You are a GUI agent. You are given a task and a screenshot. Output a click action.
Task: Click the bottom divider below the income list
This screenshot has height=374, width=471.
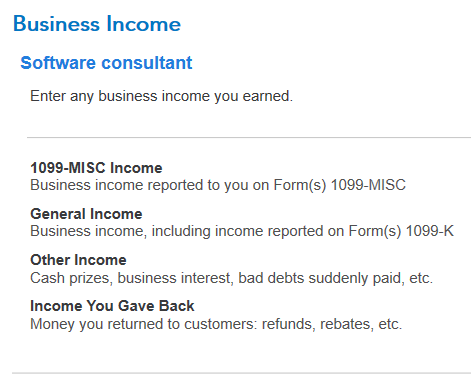coord(241,373)
